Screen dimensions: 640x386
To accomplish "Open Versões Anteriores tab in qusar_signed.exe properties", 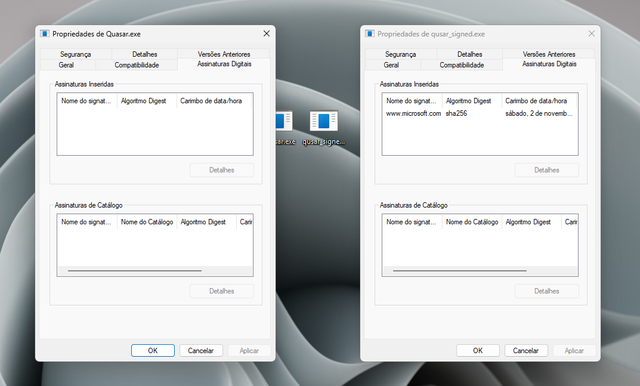I will pos(549,54).
